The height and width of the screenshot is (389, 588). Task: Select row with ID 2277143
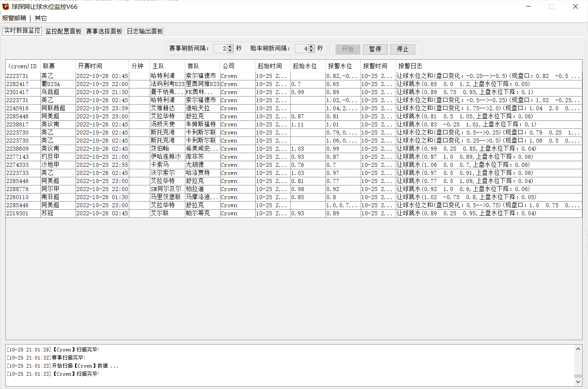[x=294, y=157]
